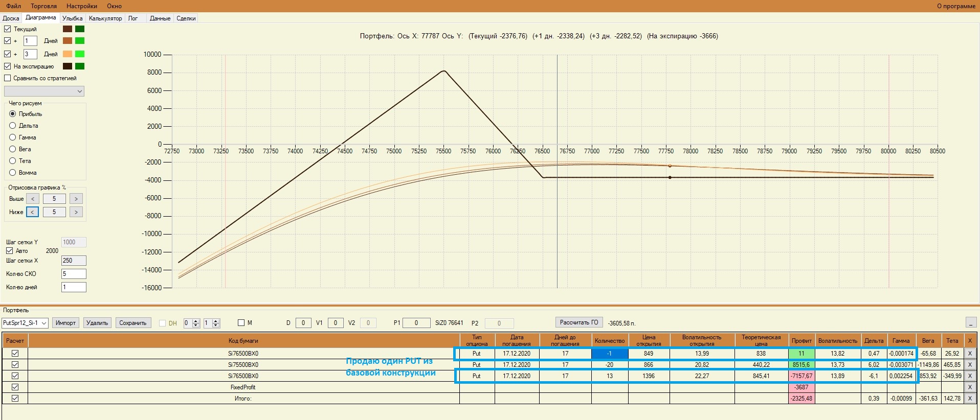Click the Выше percent input field
Screen dimensions: 980x420
coord(54,199)
